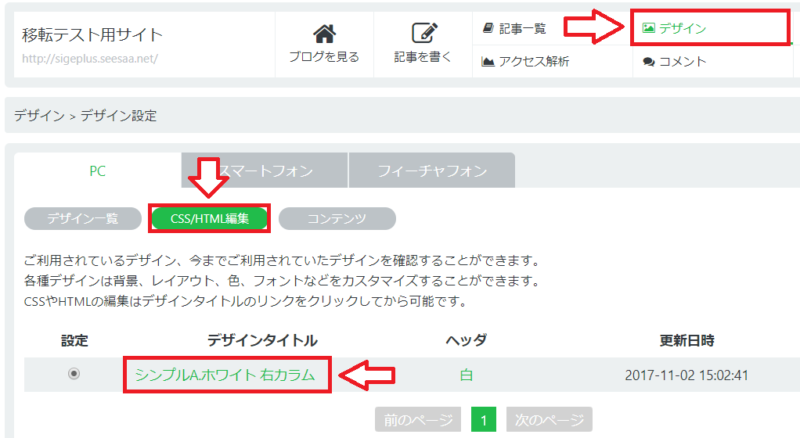Screen dimensions: 800x438
Task: Click the 白 header link
Action: [466, 375]
